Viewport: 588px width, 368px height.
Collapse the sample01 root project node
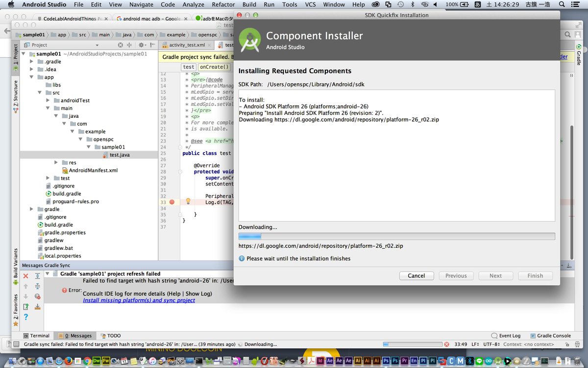tap(24, 54)
